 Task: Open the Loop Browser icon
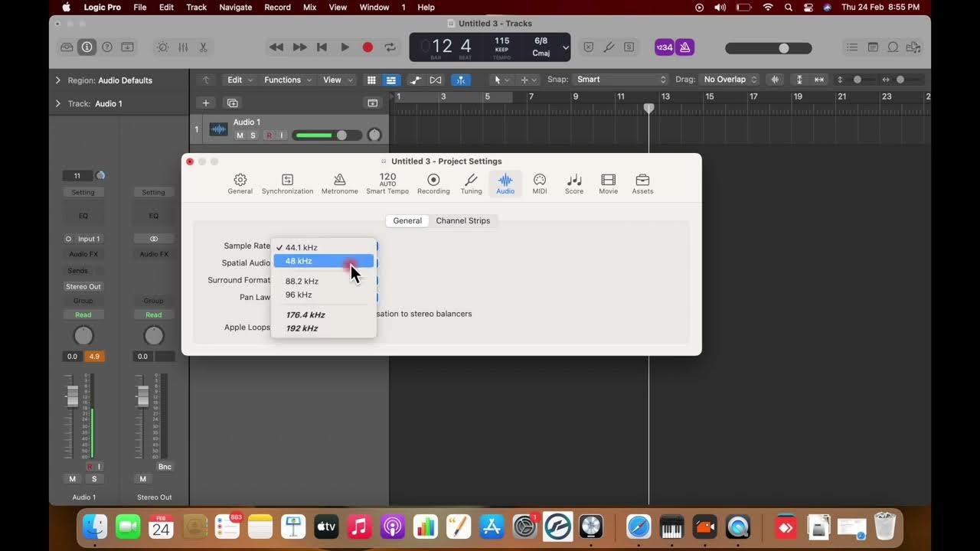[x=893, y=47]
